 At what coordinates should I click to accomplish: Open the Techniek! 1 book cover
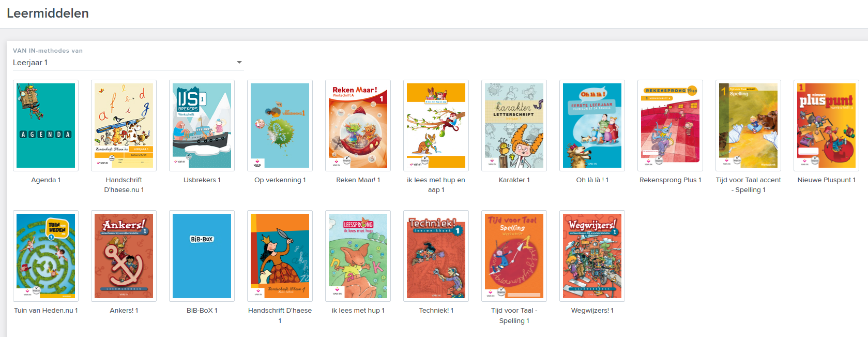click(x=436, y=256)
